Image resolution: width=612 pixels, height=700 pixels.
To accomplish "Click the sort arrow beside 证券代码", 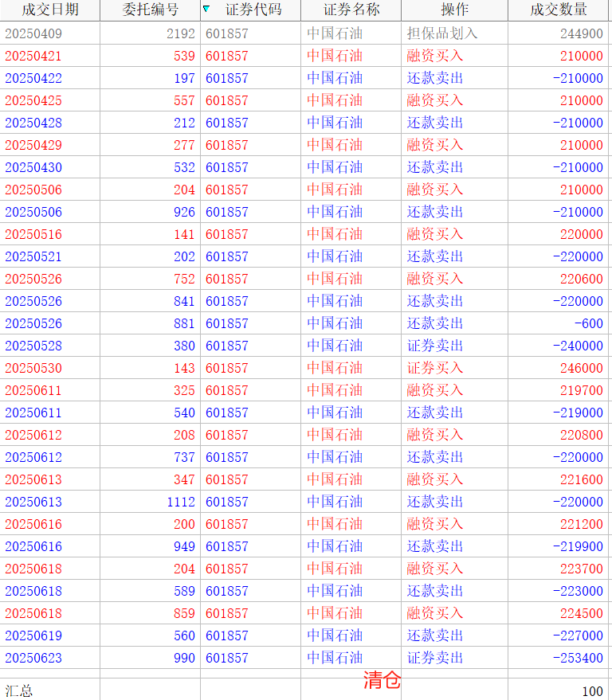I will click(x=206, y=9).
